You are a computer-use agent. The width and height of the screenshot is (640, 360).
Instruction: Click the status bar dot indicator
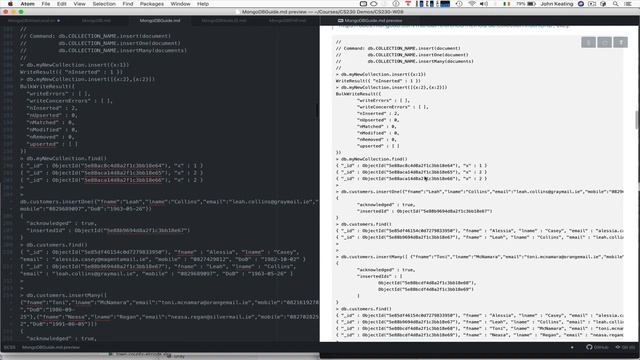tap(572, 347)
